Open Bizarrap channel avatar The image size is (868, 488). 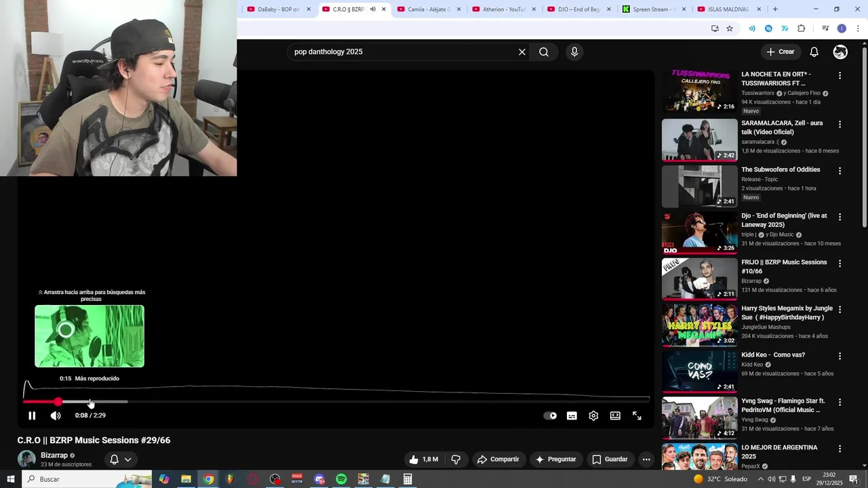[x=26, y=459]
